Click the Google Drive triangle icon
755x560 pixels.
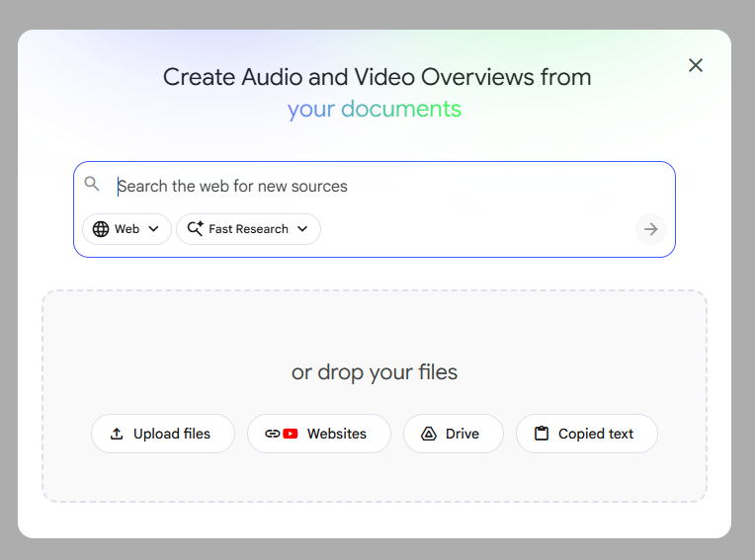[x=429, y=434]
